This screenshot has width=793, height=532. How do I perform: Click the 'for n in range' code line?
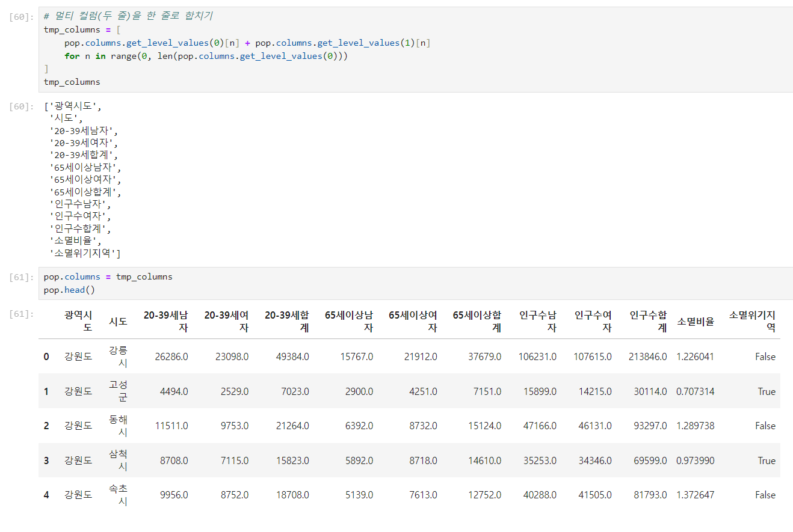click(206, 56)
